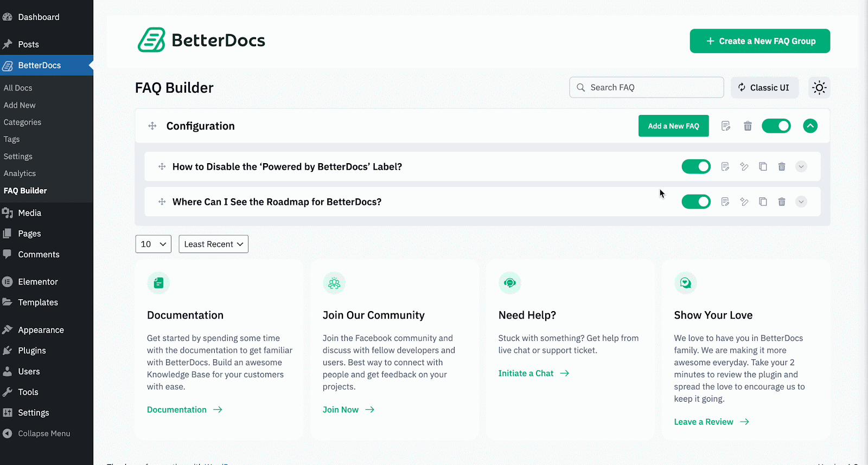Screen dimensions: 868x465
Task: Click the Leave a Review link
Action: pos(712,422)
